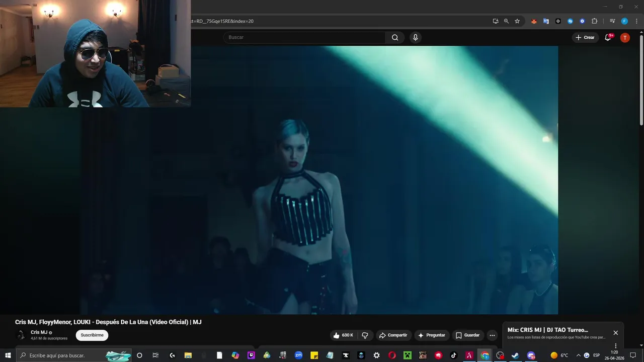Switch to Chrome on taskbar
Screen dimensions: 644x362
point(485,355)
